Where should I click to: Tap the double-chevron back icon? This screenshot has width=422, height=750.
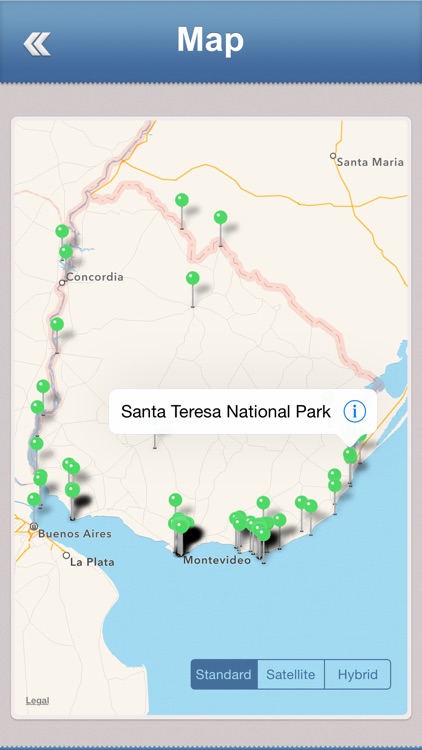tap(37, 44)
